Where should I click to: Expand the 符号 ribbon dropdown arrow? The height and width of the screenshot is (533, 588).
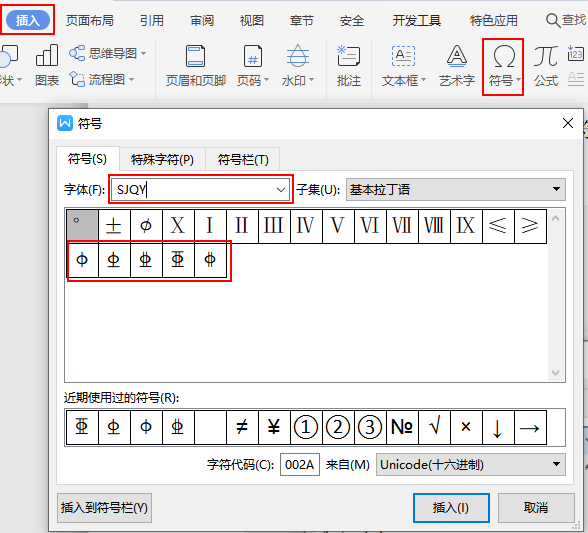click(519, 80)
